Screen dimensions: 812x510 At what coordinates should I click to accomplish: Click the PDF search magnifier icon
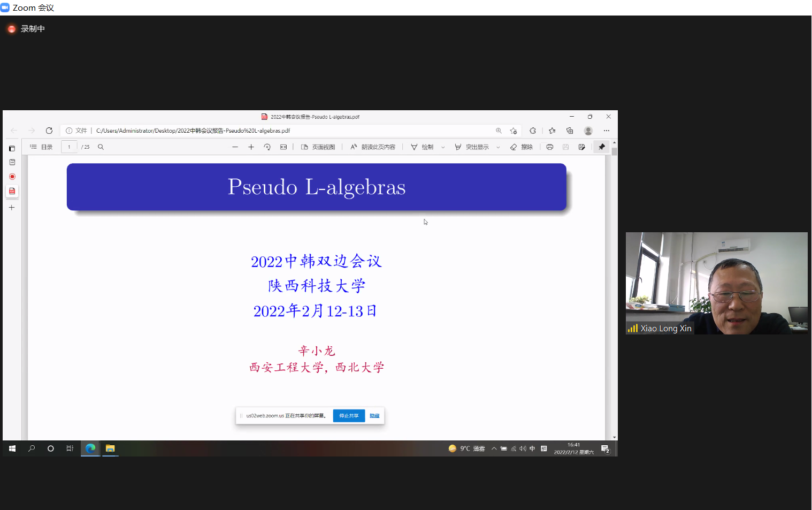pyautogui.click(x=101, y=147)
